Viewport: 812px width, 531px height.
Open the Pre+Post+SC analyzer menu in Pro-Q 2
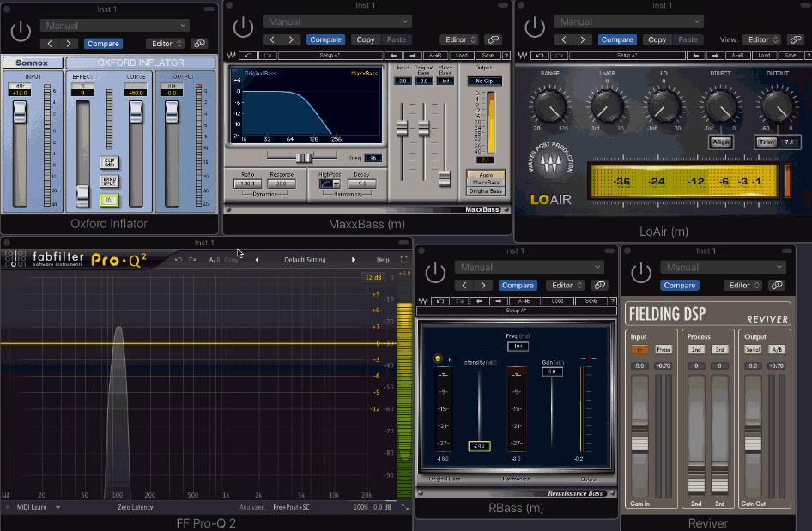click(292, 507)
